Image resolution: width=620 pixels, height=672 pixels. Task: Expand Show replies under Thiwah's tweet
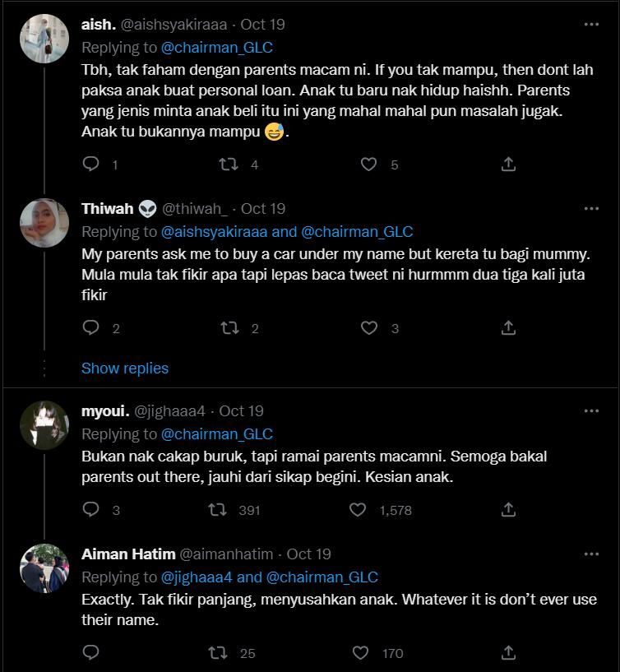pos(125,368)
